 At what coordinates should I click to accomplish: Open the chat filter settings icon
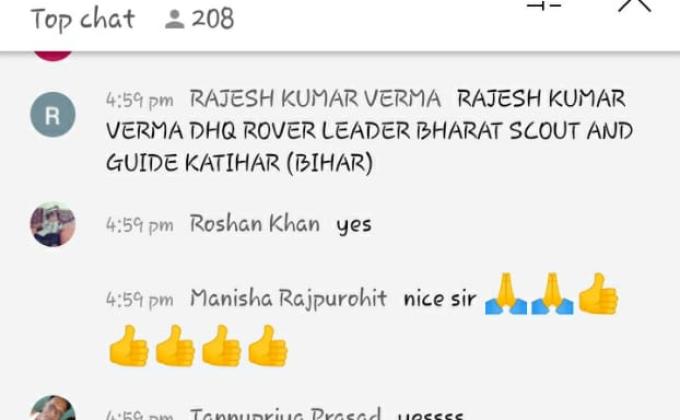pos(544,5)
